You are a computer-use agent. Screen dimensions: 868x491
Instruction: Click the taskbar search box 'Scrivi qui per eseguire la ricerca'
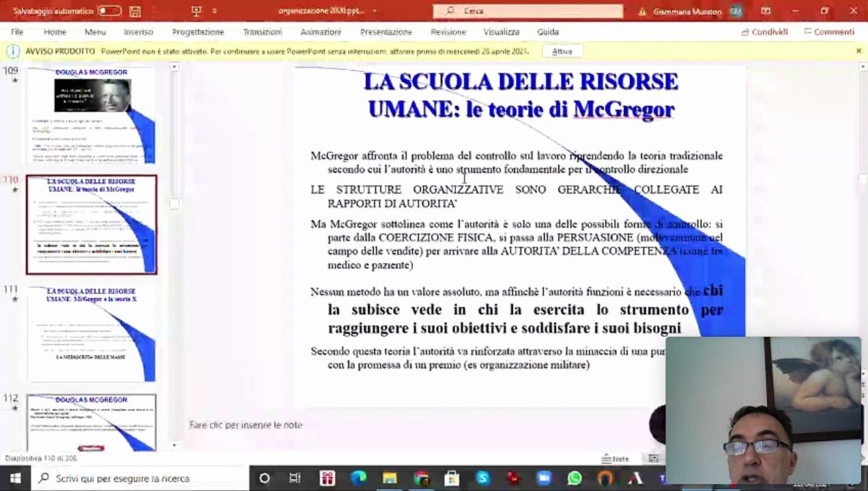[x=140, y=478]
